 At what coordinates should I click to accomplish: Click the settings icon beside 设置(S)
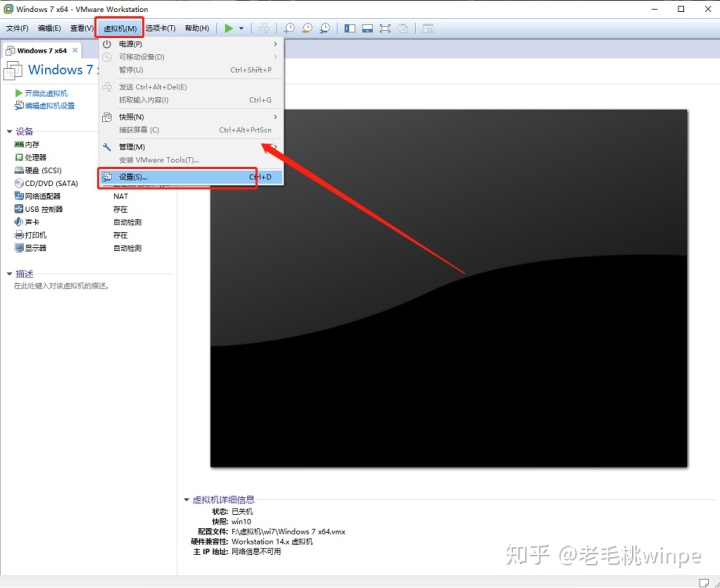[x=107, y=177]
